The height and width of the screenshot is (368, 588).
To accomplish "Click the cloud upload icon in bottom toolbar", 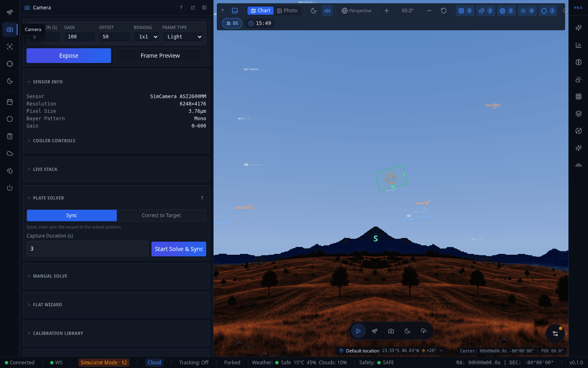I will [x=423, y=331].
